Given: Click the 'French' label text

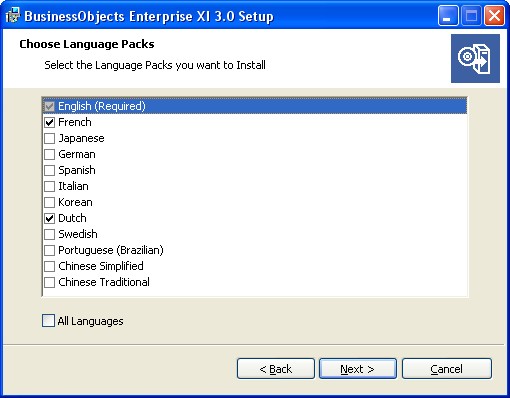Looking at the screenshot, I should [x=75, y=122].
